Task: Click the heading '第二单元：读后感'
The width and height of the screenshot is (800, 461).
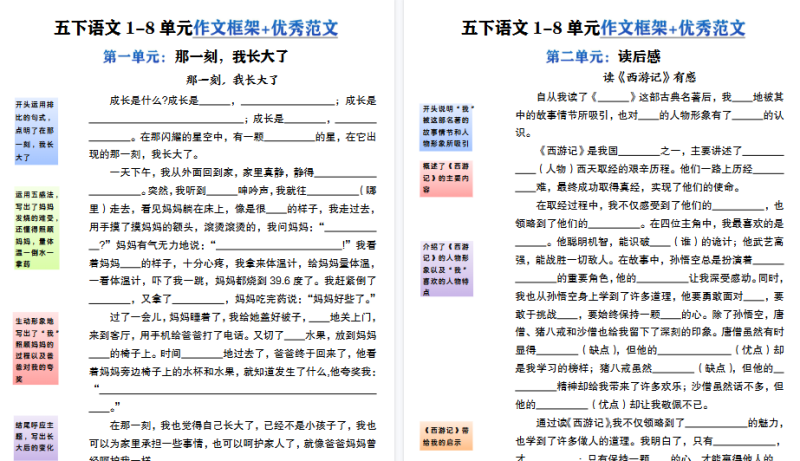Action: click(603, 56)
